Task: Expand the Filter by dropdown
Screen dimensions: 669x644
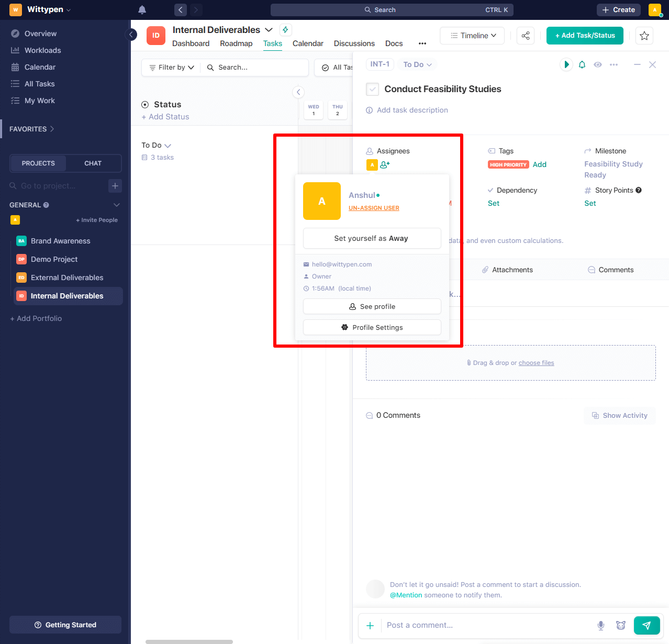Action: click(172, 68)
